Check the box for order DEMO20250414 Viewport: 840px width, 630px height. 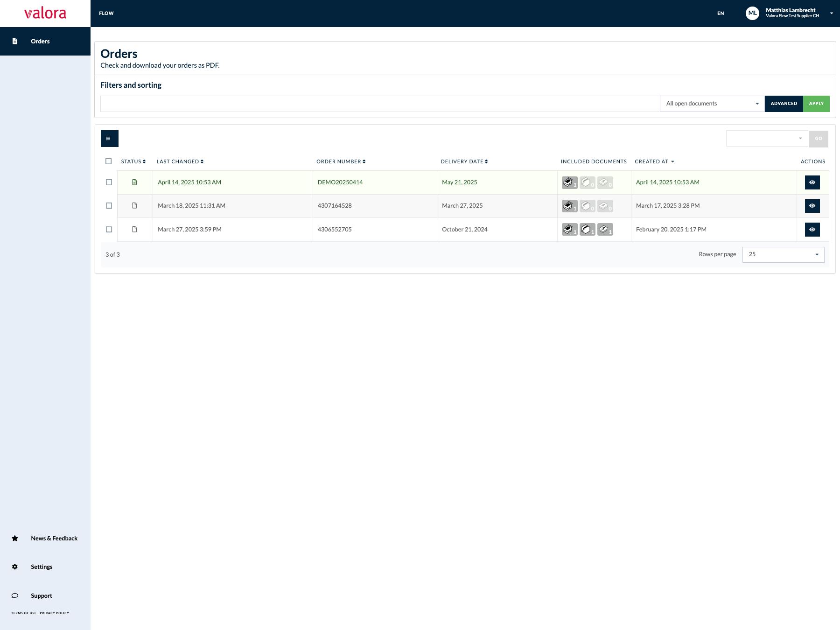[109, 182]
